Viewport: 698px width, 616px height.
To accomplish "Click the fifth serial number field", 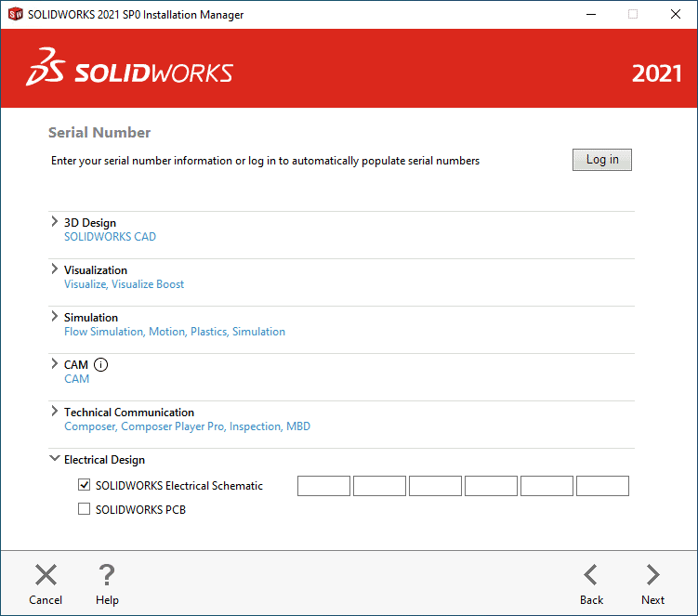I will (x=547, y=486).
